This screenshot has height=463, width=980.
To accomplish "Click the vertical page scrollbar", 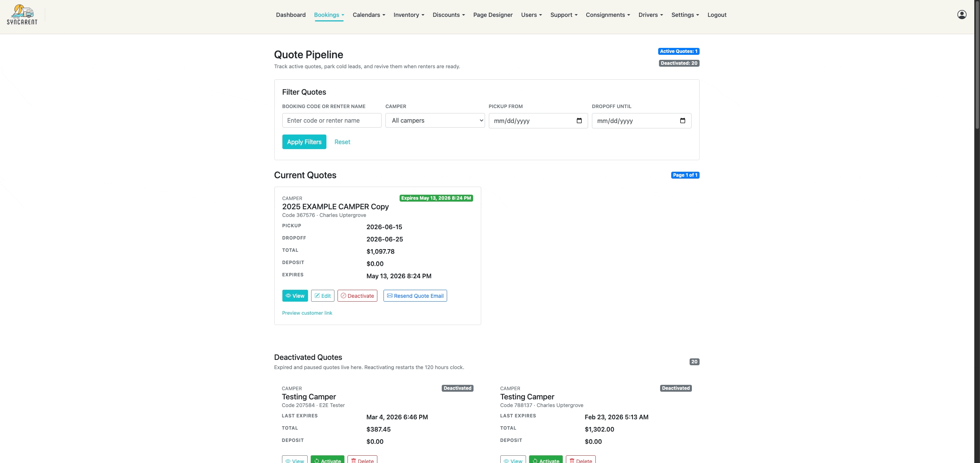I will click(977, 65).
